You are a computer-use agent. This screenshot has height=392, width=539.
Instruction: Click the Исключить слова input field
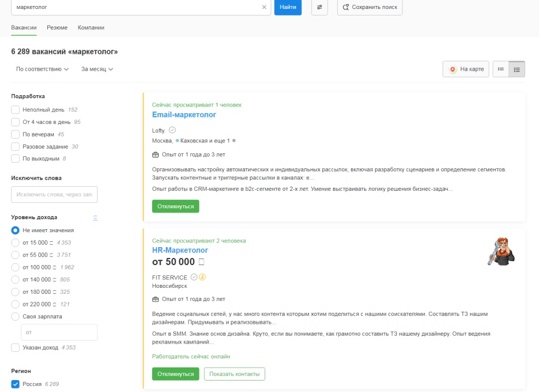click(54, 195)
